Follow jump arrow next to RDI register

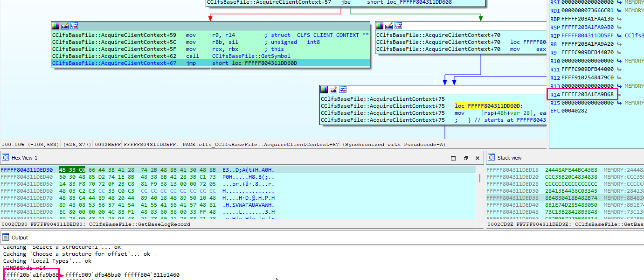click(x=618, y=10)
